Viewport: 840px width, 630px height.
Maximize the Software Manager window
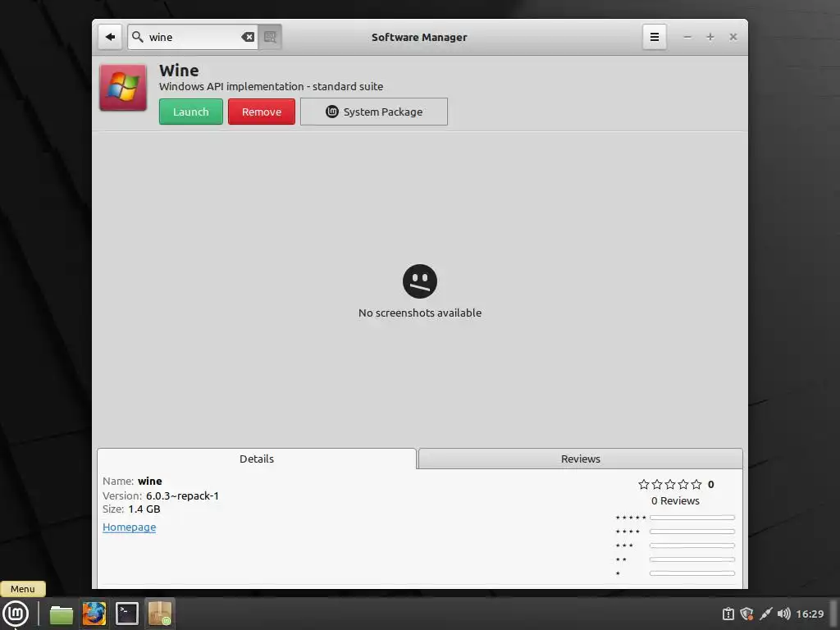(710, 37)
